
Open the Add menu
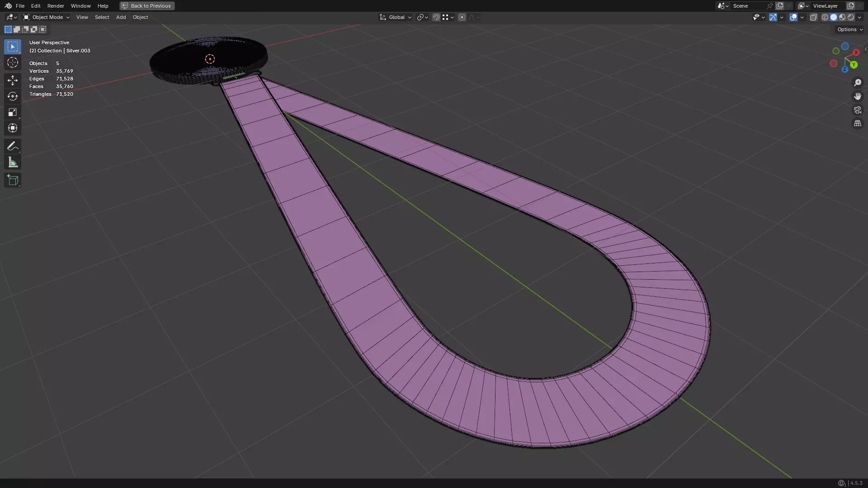pyautogui.click(x=121, y=17)
